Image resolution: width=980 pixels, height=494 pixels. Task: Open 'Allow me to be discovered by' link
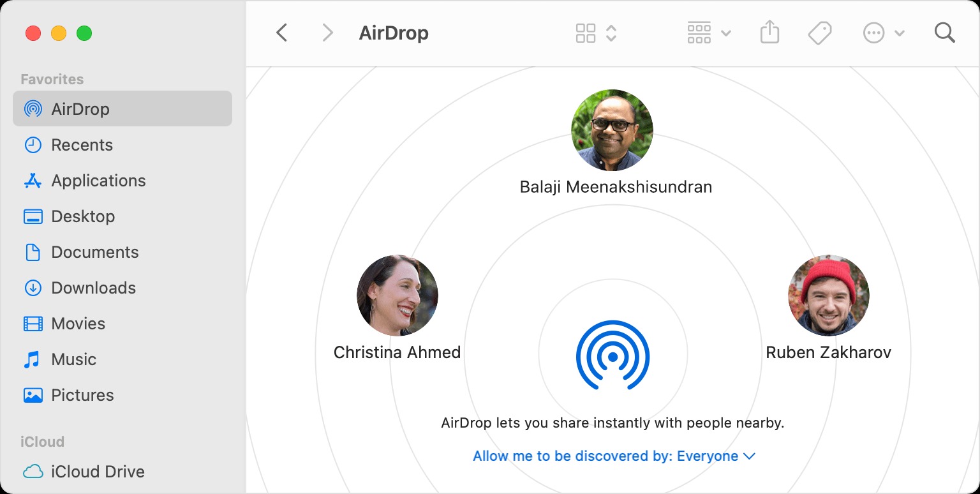click(x=614, y=456)
